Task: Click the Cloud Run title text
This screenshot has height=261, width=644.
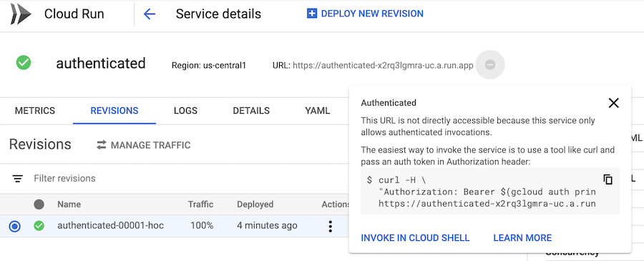Action: [74, 14]
